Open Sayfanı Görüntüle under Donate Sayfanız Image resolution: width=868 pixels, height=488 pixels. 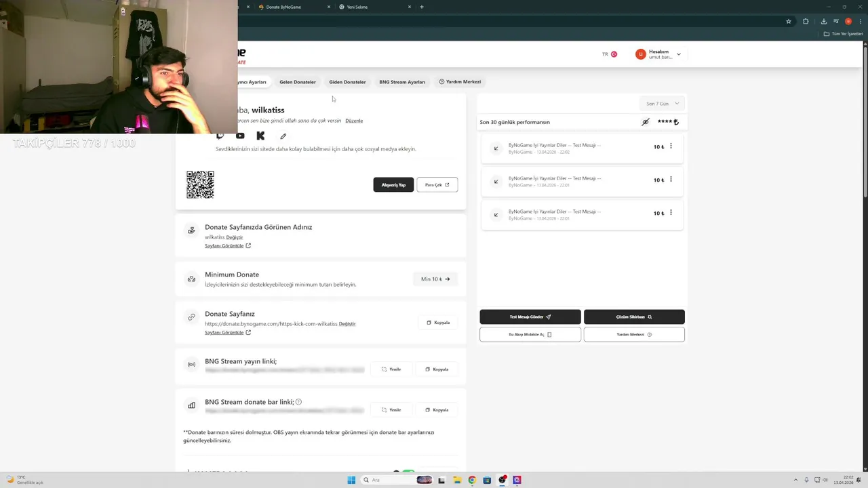click(x=228, y=333)
